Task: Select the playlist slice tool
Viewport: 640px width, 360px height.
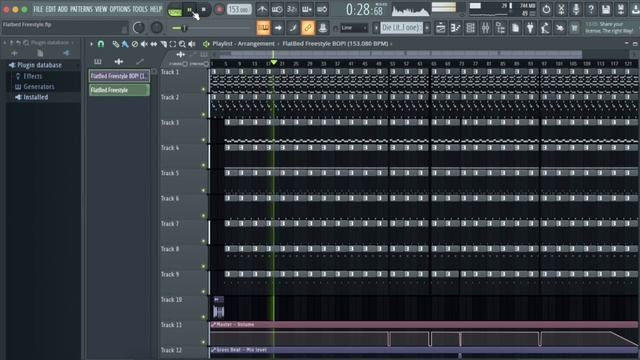Action: [x=163, y=44]
